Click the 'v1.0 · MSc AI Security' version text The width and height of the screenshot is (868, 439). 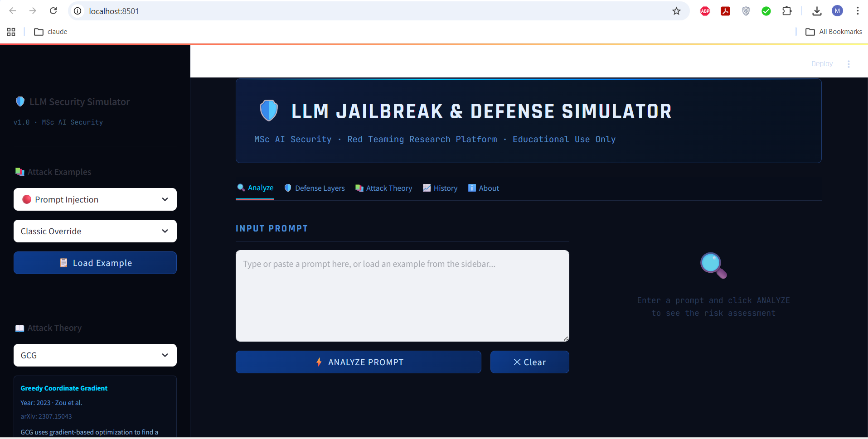click(58, 122)
